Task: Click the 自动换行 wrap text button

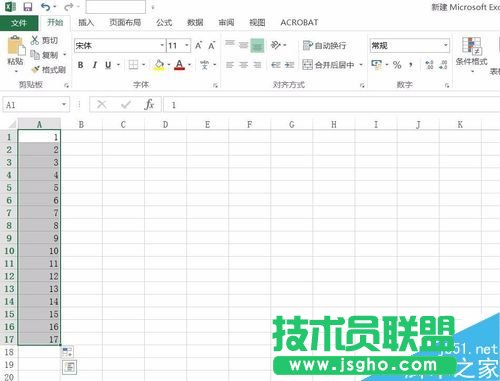Action: tap(324, 45)
